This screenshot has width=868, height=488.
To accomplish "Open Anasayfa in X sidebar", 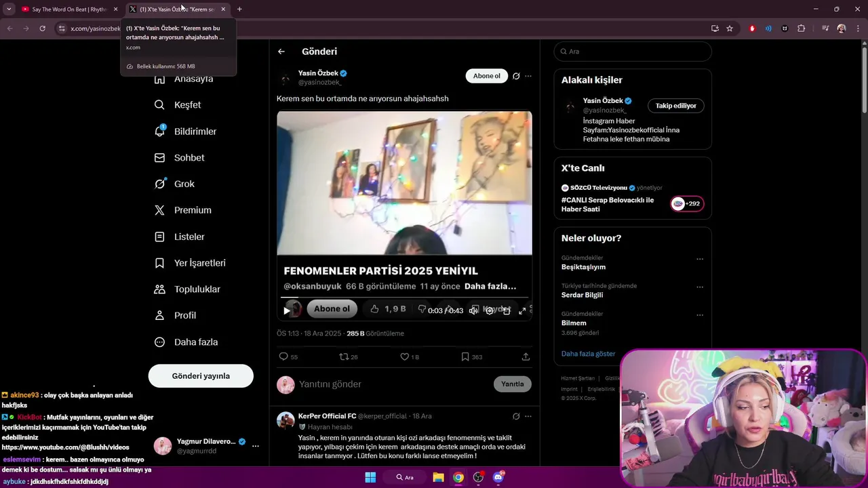I will coord(184,79).
